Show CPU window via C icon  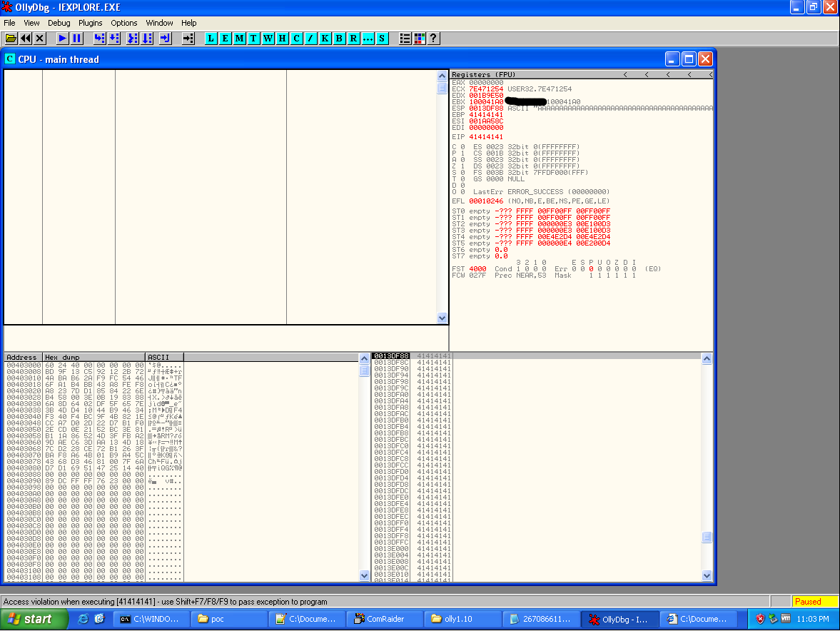tap(296, 38)
